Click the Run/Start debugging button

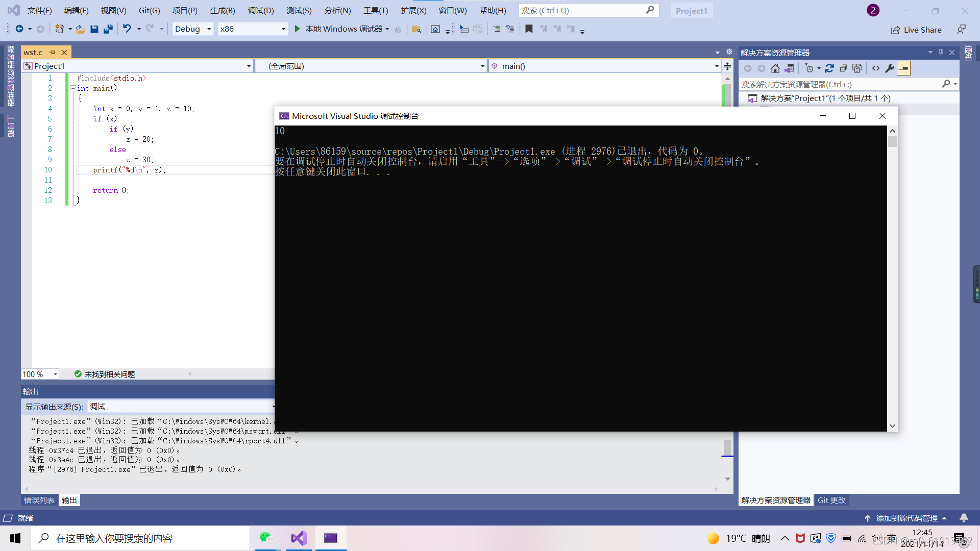[x=297, y=28]
